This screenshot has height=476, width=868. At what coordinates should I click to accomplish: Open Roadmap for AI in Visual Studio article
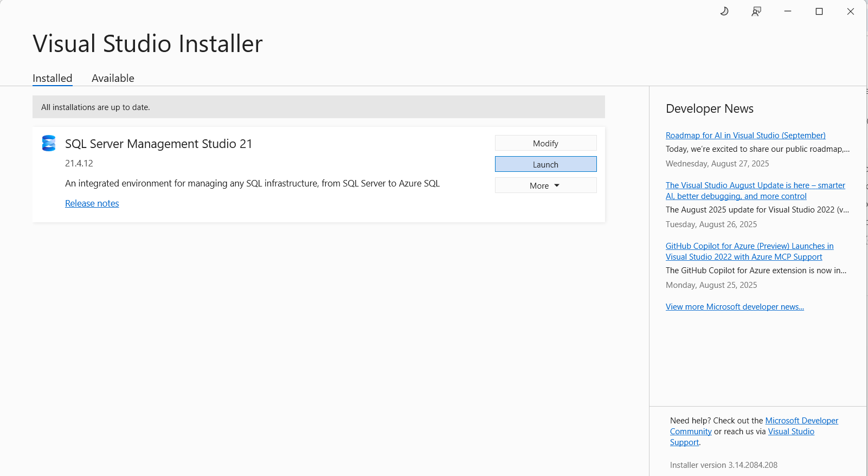(x=745, y=136)
